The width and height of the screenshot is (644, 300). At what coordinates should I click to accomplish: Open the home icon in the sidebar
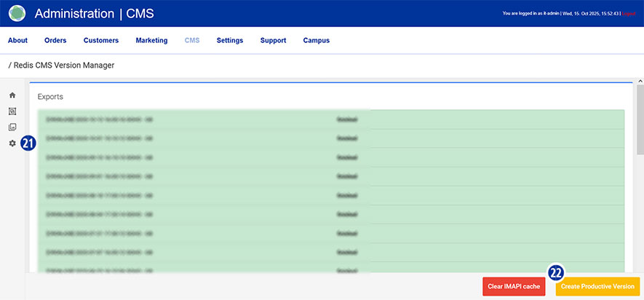[12, 95]
